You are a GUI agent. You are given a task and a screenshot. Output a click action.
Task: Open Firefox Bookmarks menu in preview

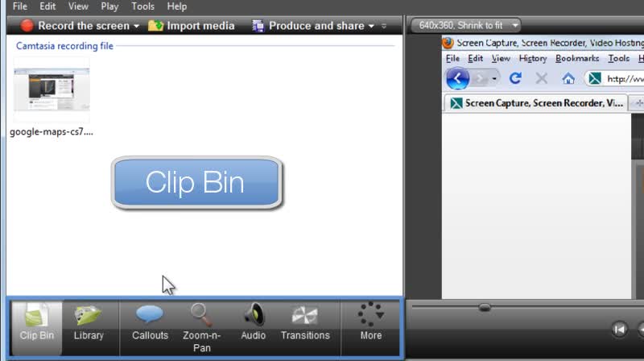[577, 58]
